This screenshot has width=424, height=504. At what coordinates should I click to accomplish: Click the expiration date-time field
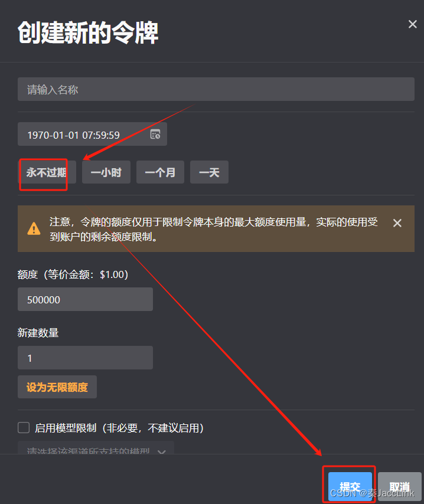pos(92,134)
